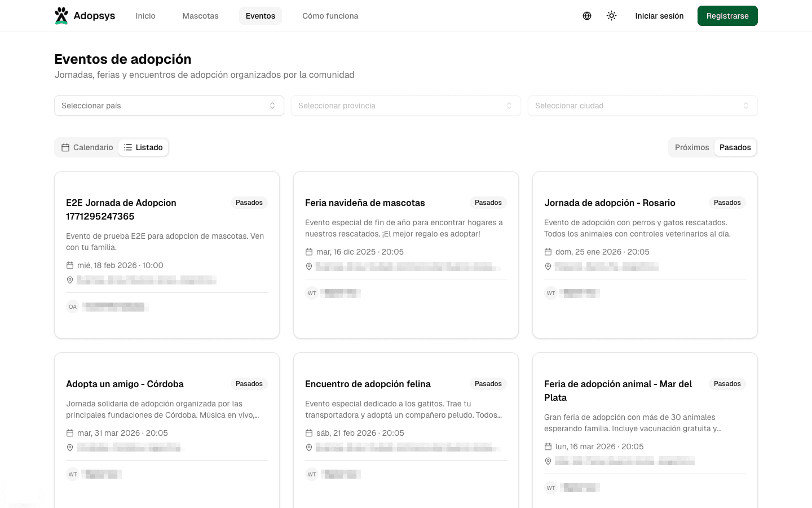
Task: Click WT avatar on Feria navideña card
Action: pyautogui.click(x=312, y=294)
